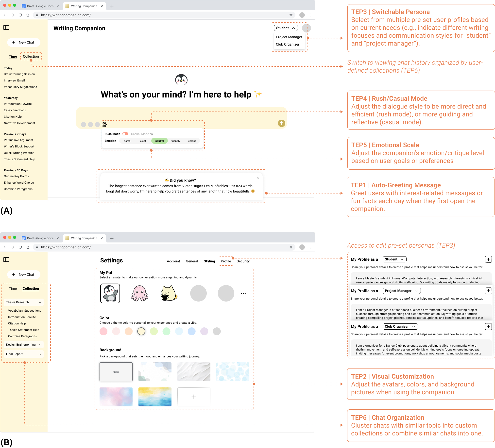Click the chat settings gear icon
495x448 pixels.
(x=104, y=125)
